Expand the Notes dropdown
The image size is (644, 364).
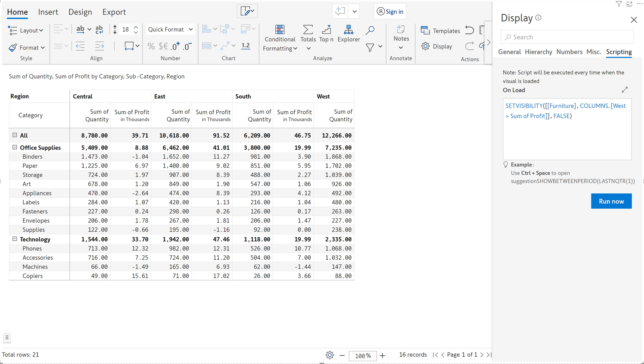pyautogui.click(x=401, y=47)
